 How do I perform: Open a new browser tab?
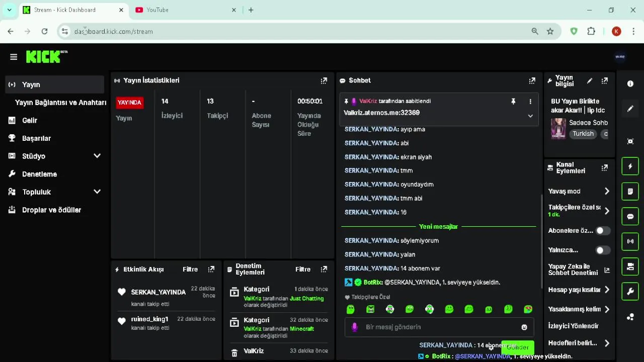click(x=251, y=10)
